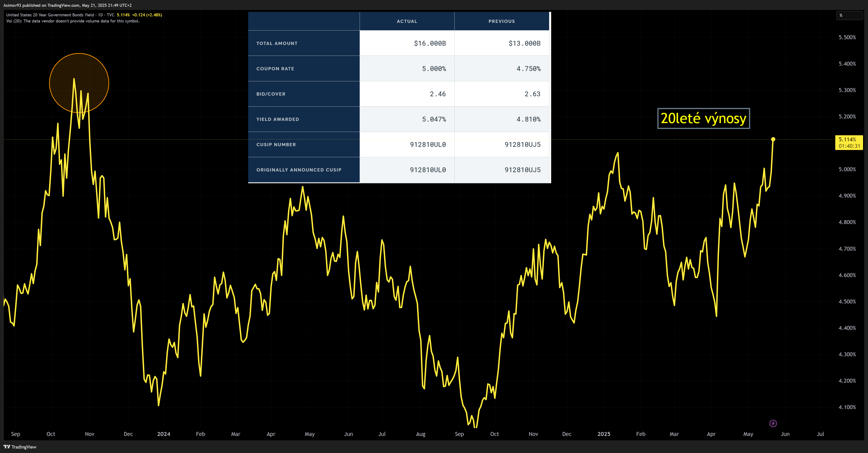
Task: Click the purple lightning bolt icon
Action: click(773, 423)
